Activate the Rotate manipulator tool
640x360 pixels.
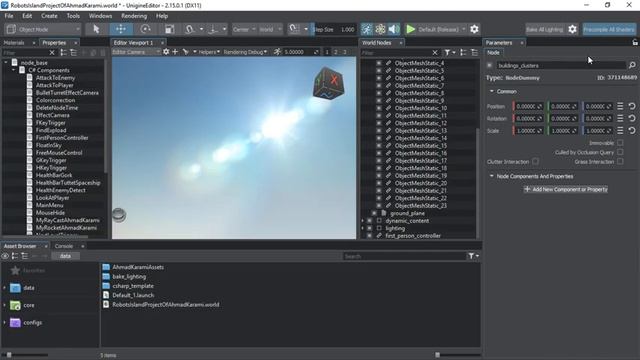[x=145, y=29]
